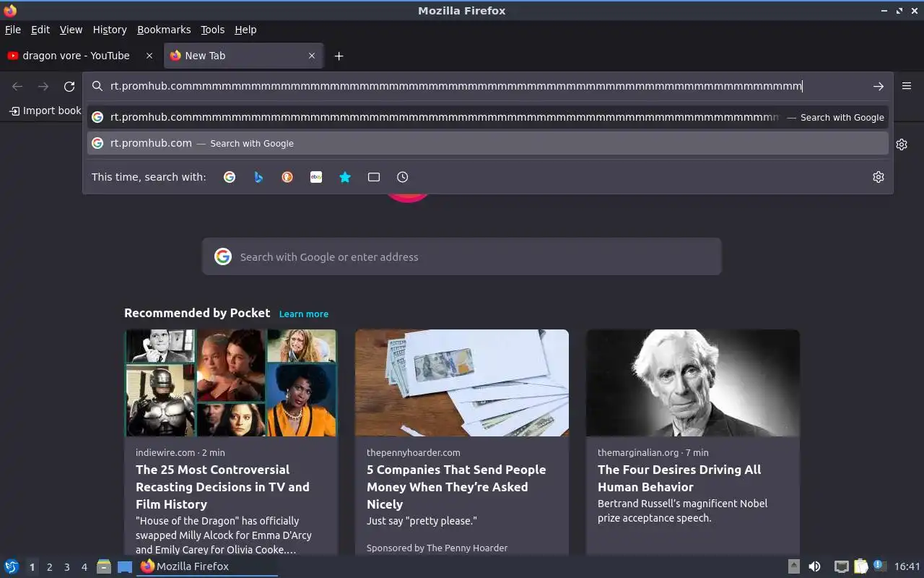Focus the Search with Google page field
924x578 pixels.
[x=462, y=256]
